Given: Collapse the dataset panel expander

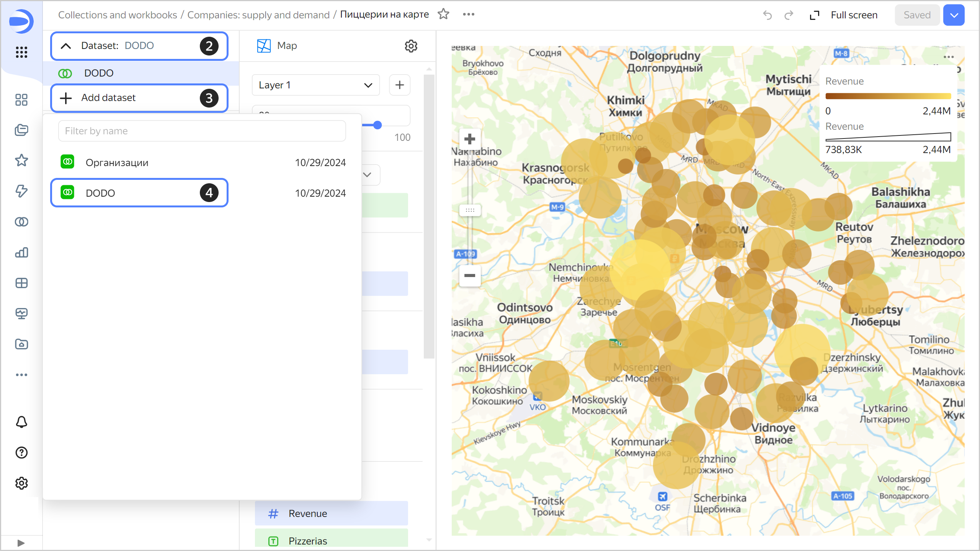Looking at the screenshot, I should (66, 46).
